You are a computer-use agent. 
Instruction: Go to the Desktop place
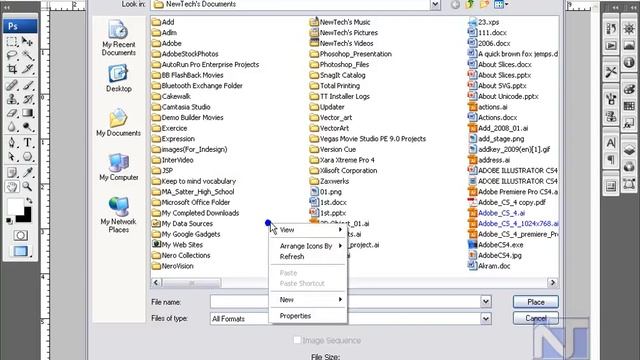[x=118, y=78]
